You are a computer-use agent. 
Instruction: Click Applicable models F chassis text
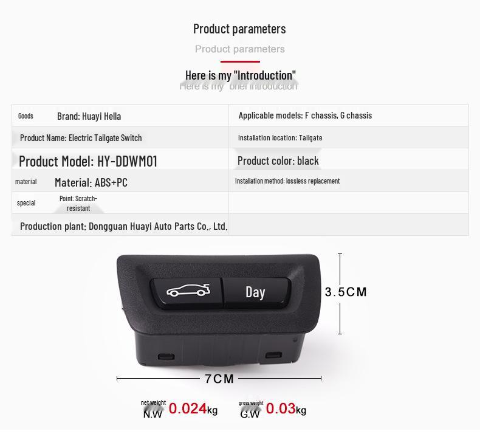coord(305,115)
